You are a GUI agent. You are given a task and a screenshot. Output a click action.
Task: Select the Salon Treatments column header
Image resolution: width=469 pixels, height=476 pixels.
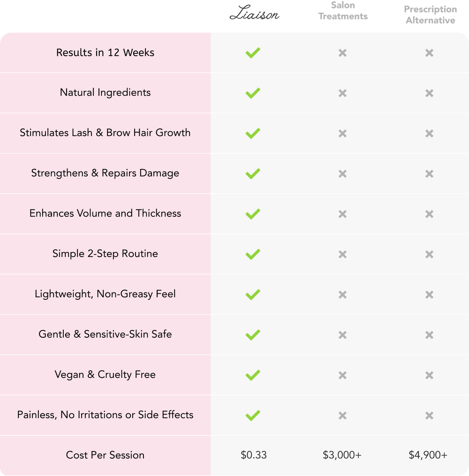pyautogui.click(x=343, y=11)
